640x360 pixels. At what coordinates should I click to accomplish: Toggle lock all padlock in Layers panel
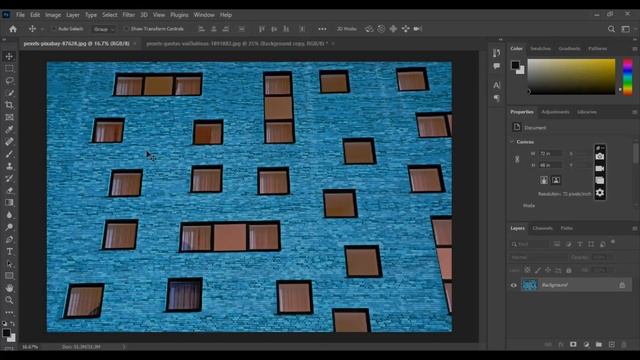[x=569, y=270]
